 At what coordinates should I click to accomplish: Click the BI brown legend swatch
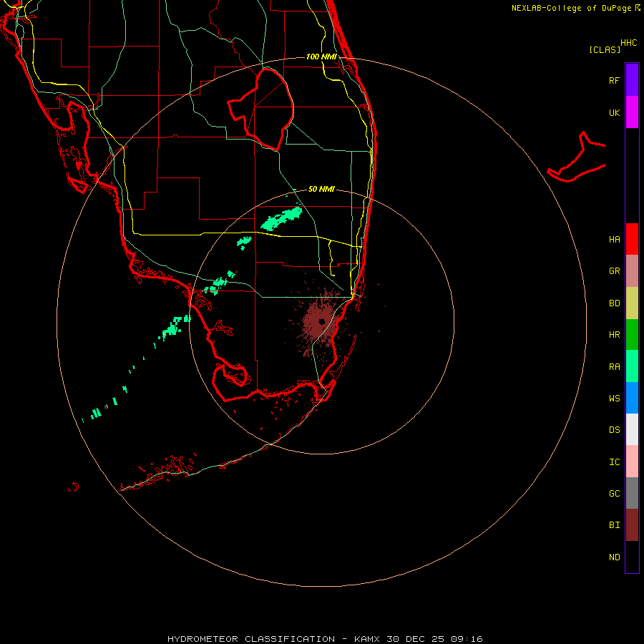point(632,525)
